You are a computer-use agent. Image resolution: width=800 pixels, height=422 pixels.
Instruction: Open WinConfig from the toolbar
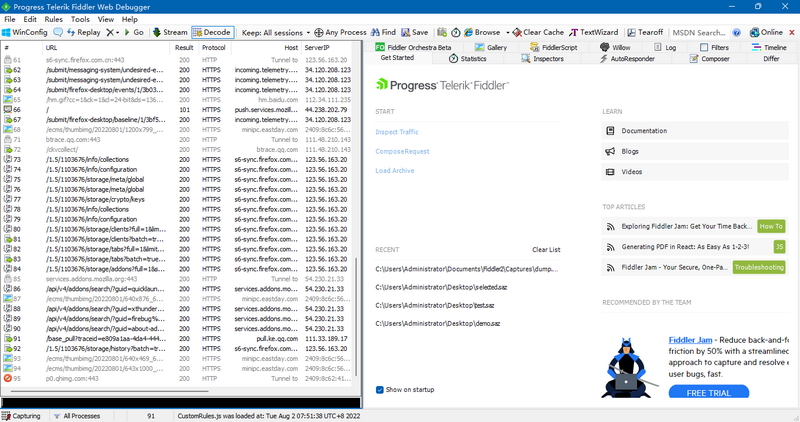pos(24,32)
